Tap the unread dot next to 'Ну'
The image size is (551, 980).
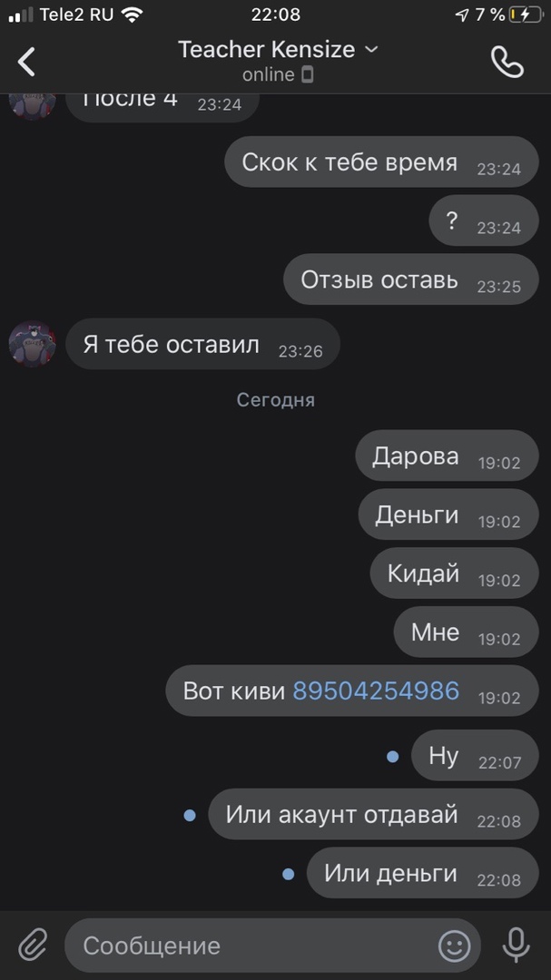coord(393,757)
